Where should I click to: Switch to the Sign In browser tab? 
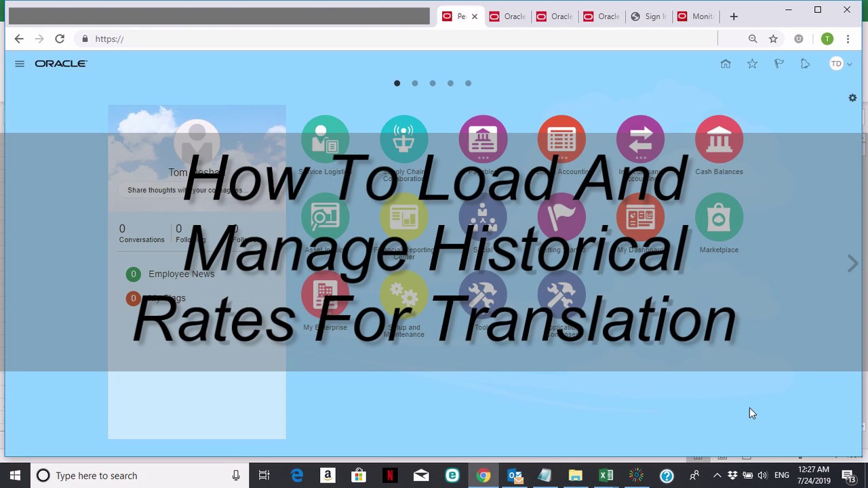pos(648,16)
